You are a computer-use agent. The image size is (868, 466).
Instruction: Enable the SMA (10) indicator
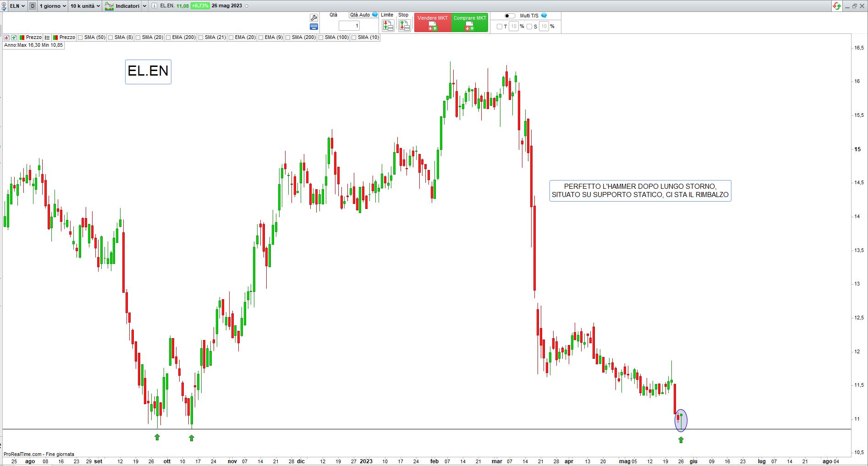pyautogui.click(x=354, y=38)
